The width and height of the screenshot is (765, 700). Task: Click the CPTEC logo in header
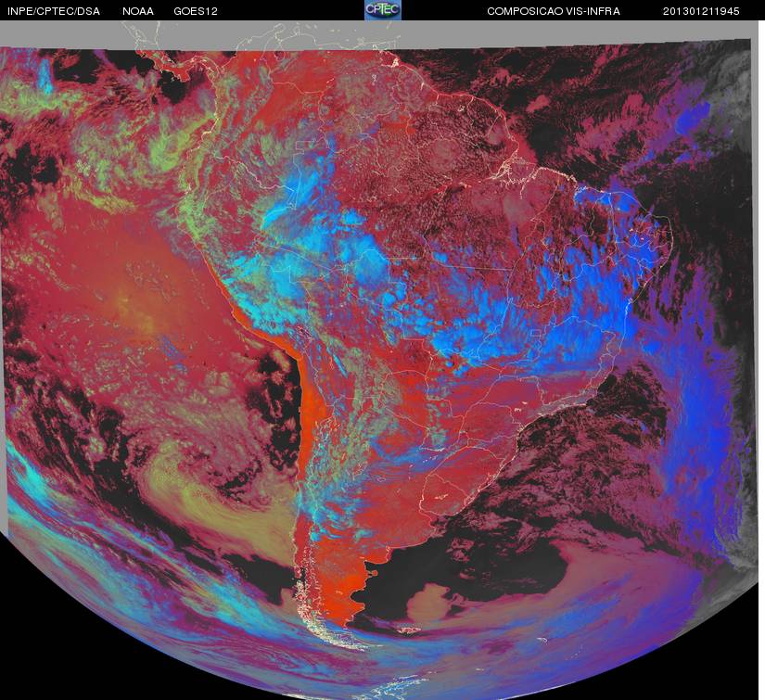(383, 10)
